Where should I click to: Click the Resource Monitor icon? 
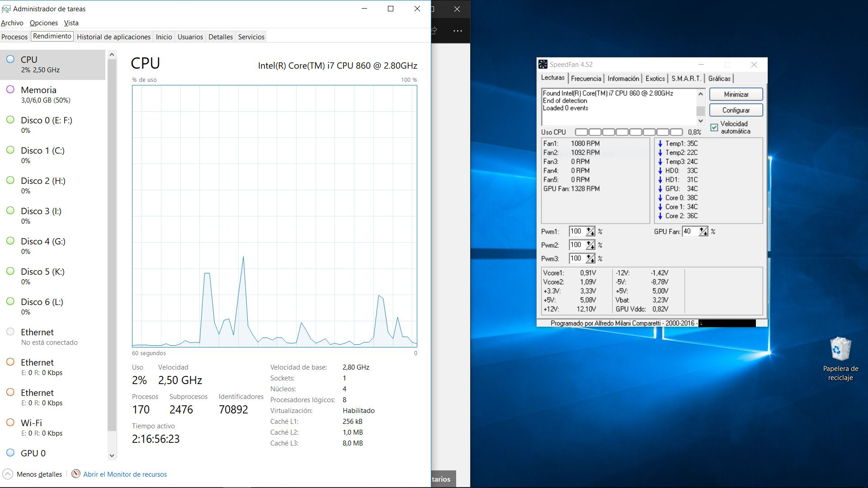click(x=76, y=474)
